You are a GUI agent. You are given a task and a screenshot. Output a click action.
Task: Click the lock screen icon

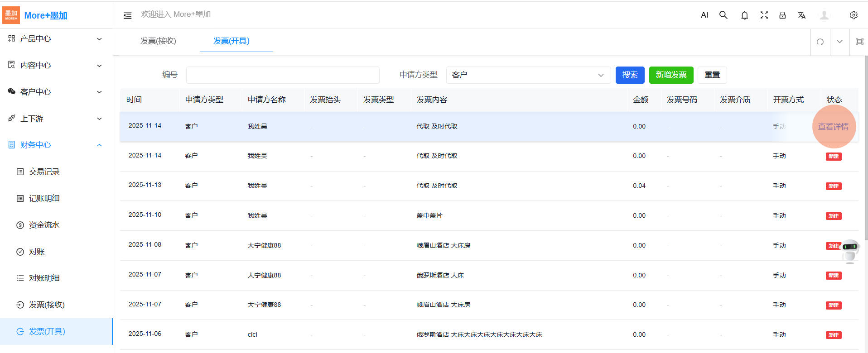click(782, 15)
